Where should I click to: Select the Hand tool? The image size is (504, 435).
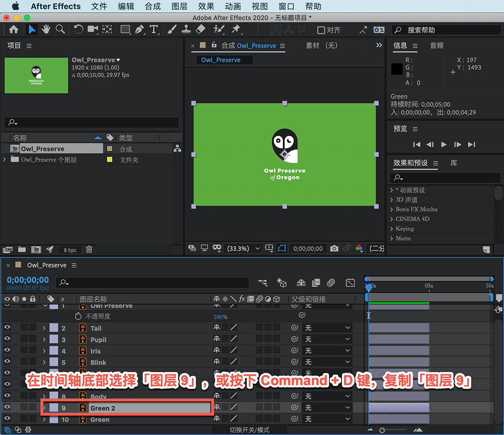coord(46,29)
